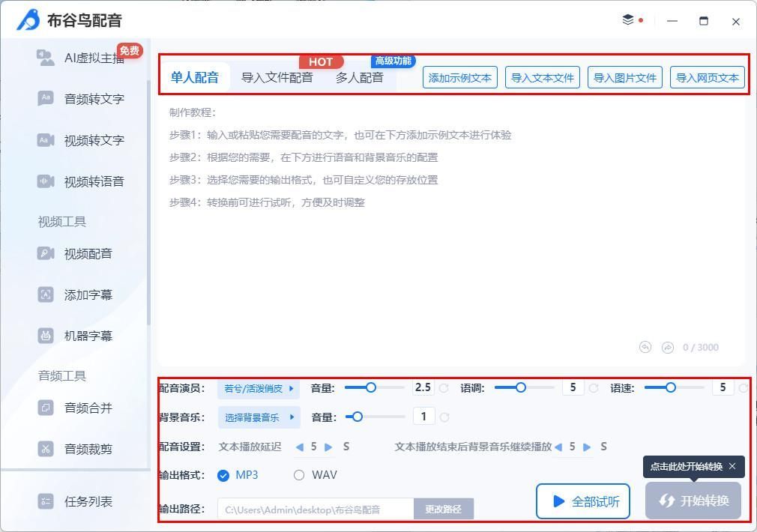The width and height of the screenshot is (757, 532).
Task: Click the 0 / 3000 character counter
Action: tap(701, 348)
